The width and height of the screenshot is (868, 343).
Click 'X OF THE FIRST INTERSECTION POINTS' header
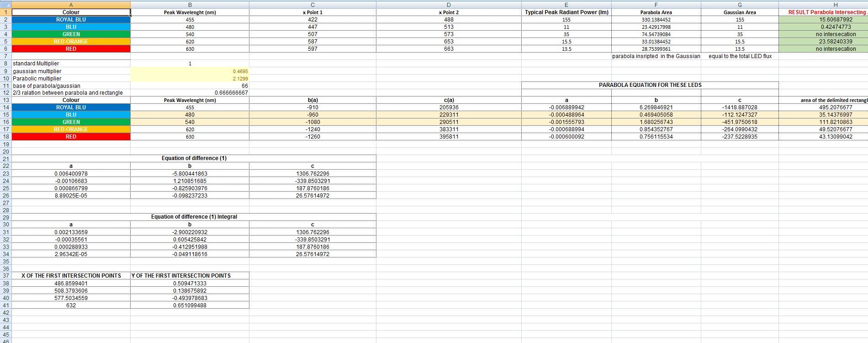71,276
